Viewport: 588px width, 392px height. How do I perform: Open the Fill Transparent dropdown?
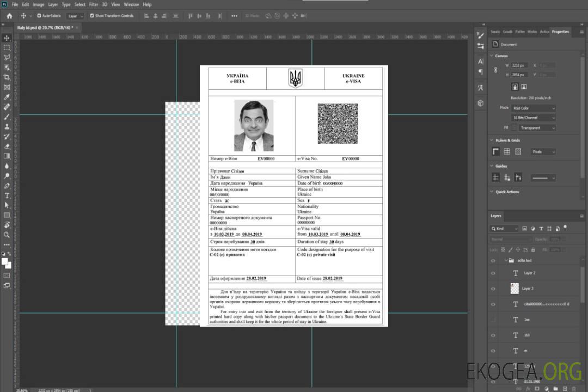point(537,128)
